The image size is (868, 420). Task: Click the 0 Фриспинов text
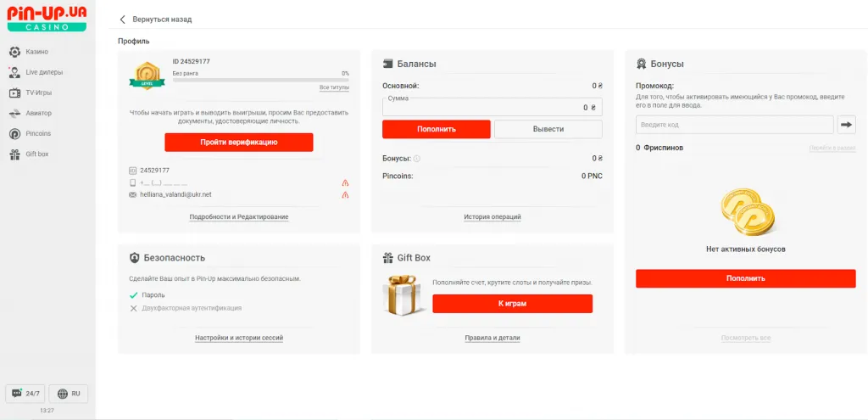pos(659,148)
